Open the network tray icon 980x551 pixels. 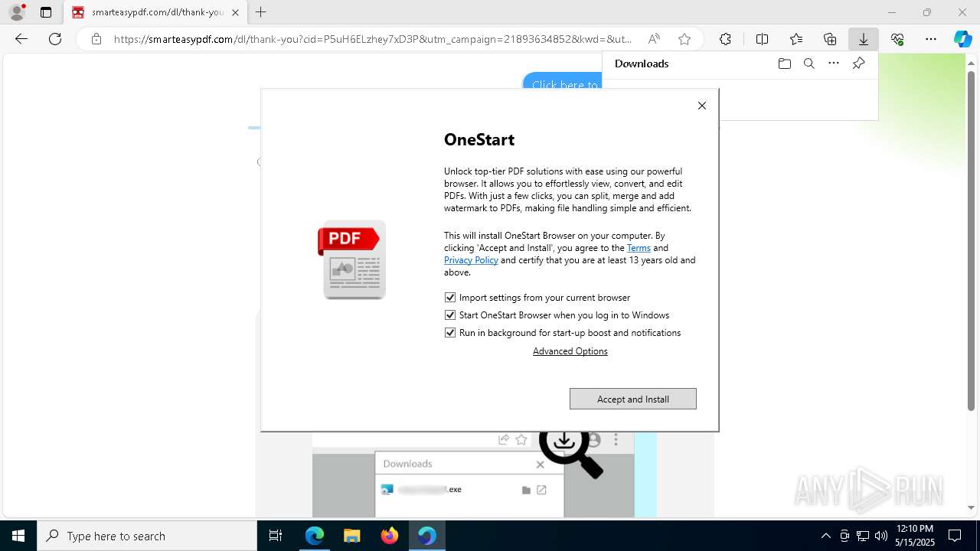tap(863, 536)
